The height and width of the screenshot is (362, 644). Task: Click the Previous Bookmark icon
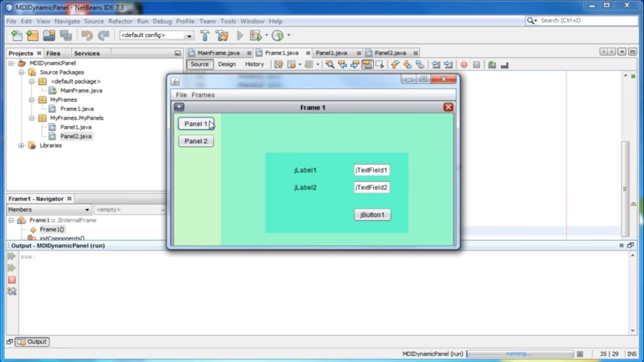[395, 64]
